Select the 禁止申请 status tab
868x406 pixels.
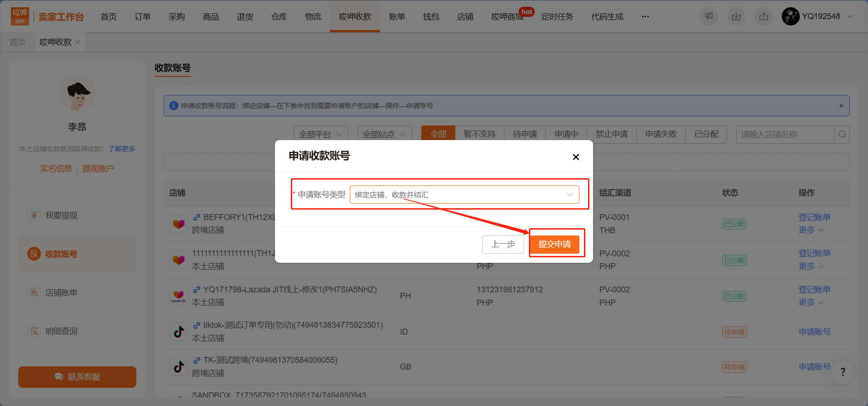pyautogui.click(x=612, y=134)
